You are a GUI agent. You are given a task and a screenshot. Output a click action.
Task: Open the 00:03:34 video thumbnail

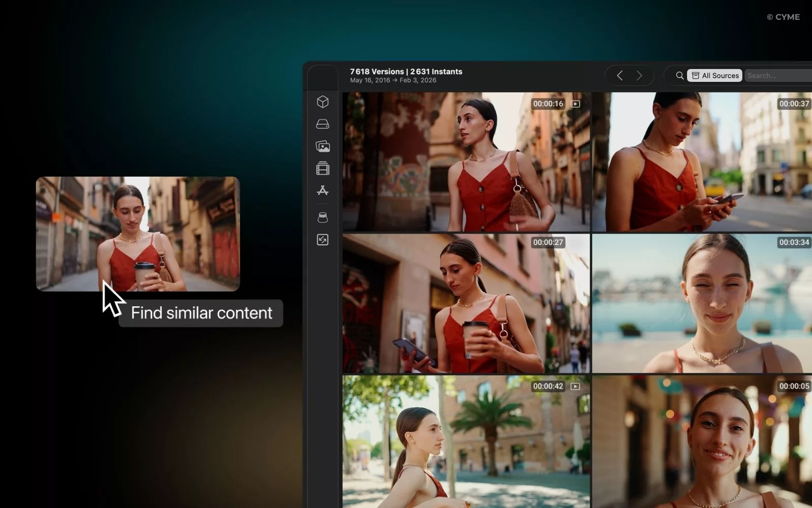click(702, 304)
